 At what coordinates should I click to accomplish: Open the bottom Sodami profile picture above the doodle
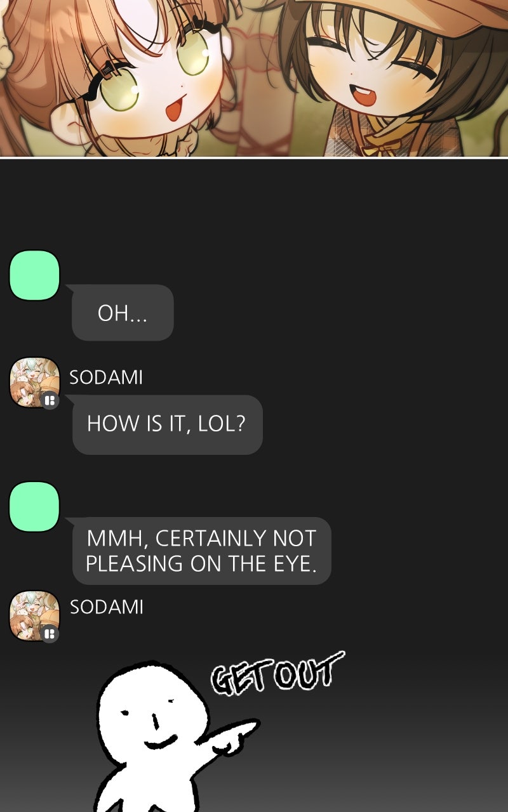pyautogui.click(x=34, y=615)
